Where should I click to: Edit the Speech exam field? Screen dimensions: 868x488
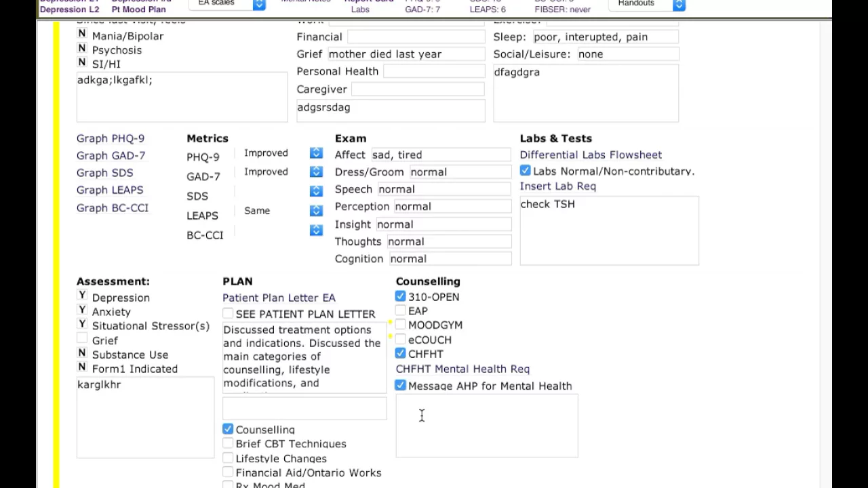point(444,189)
